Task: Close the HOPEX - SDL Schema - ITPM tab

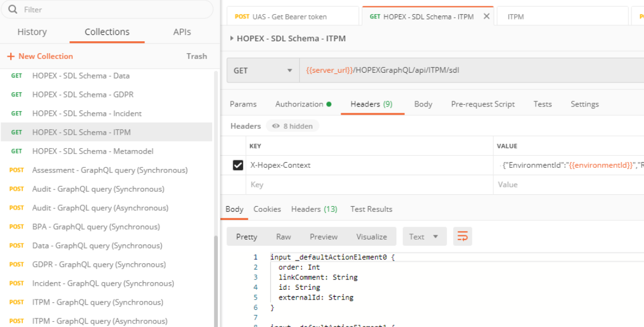Action: [486, 17]
